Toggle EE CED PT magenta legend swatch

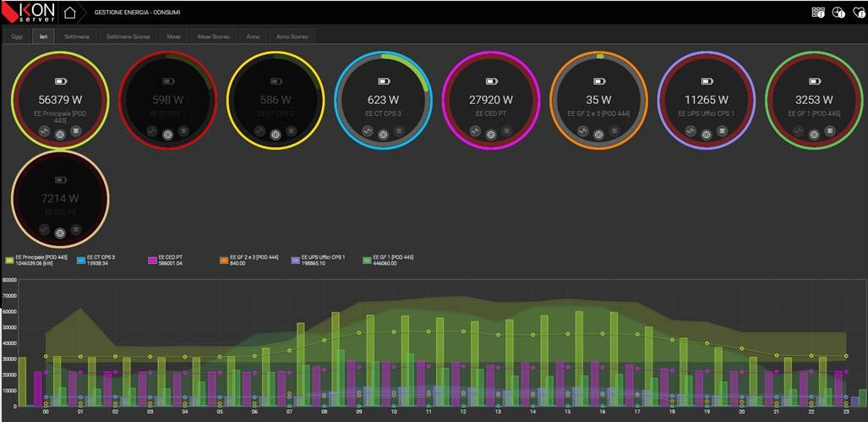pos(153,260)
